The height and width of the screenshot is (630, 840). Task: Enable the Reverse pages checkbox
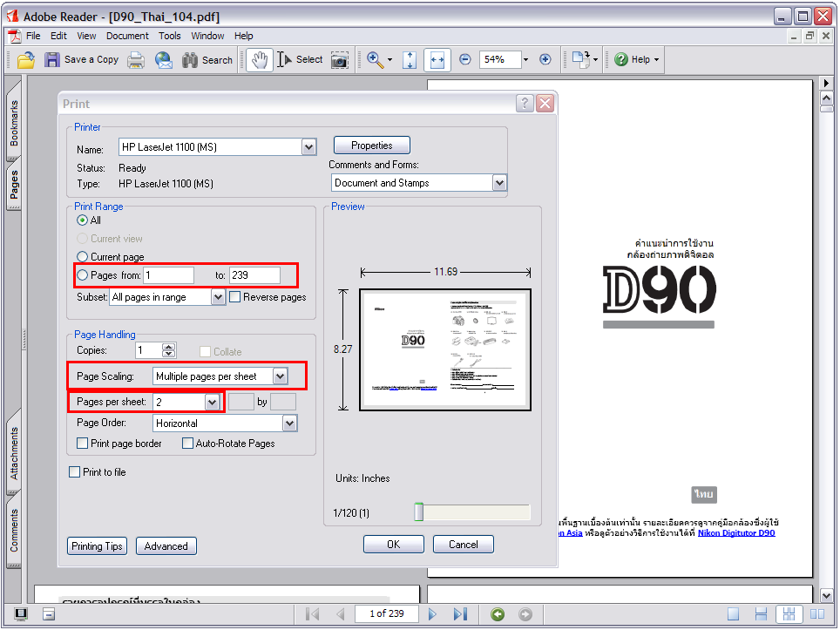click(234, 297)
